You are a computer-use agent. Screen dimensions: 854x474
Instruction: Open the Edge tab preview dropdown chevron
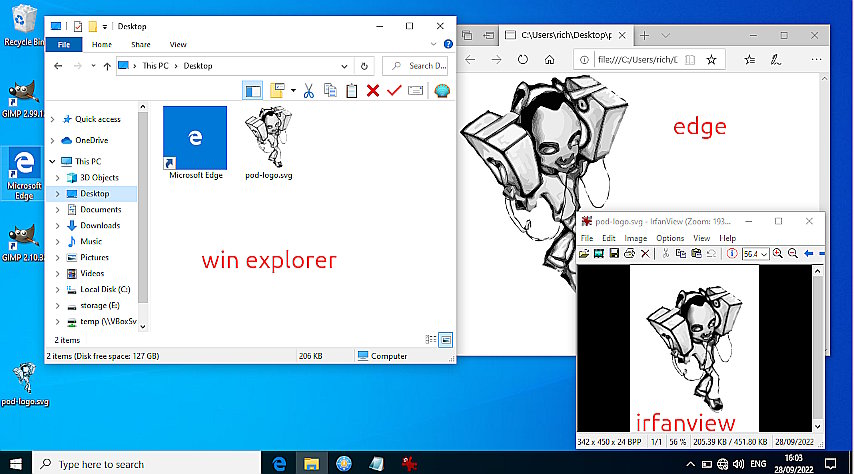click(x=666, y=35)
